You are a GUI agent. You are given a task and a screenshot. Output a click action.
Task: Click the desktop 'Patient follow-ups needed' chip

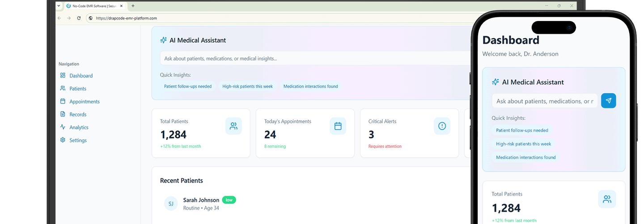[x=188, y=86]
